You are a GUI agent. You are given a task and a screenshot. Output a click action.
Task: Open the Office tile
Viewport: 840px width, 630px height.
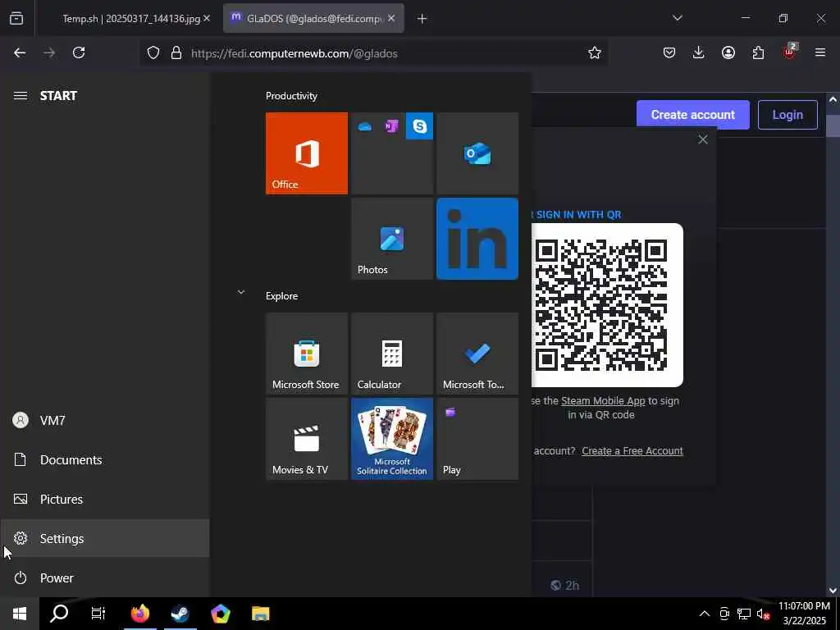tap(307, 153)
